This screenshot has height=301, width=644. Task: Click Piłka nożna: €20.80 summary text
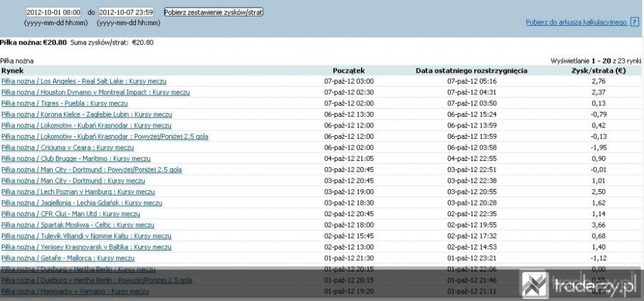[33, 42]
